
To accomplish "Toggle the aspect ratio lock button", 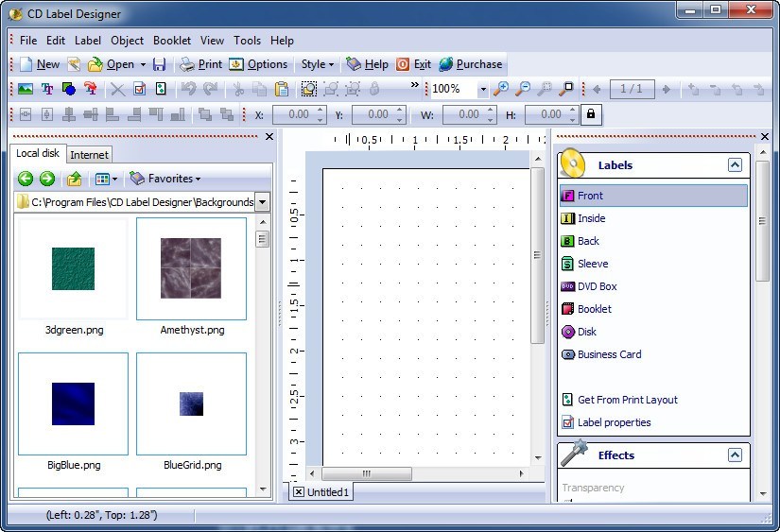I will pos(591,114).
